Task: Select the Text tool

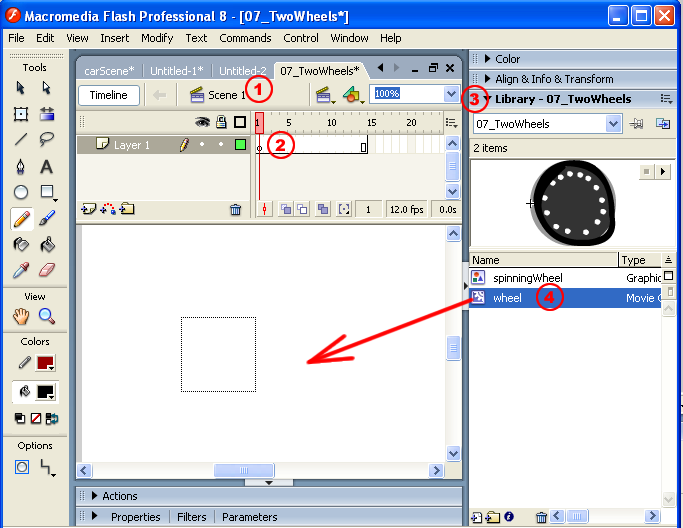Action: pyautogui.click(x=47, y=166)
